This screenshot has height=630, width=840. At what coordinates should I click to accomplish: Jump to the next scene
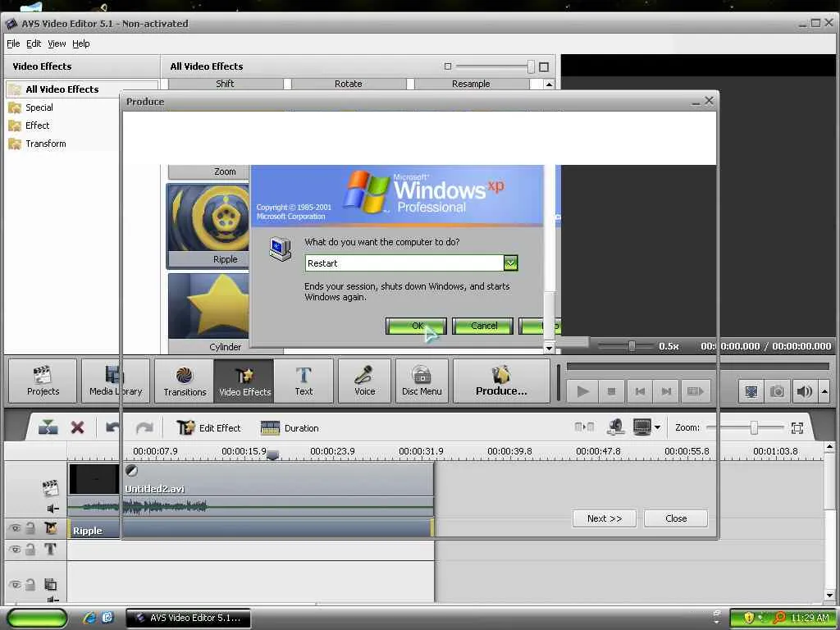pyautogui.click(x=696, y=391)
